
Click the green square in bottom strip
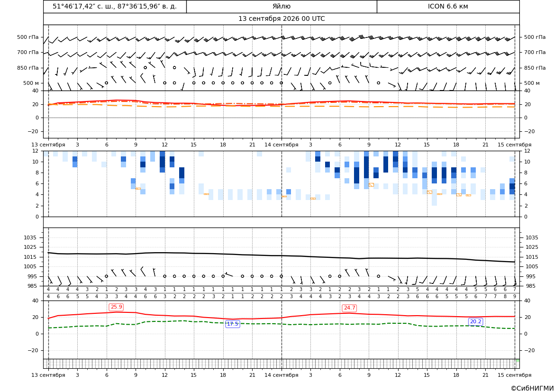click(518, 361)
